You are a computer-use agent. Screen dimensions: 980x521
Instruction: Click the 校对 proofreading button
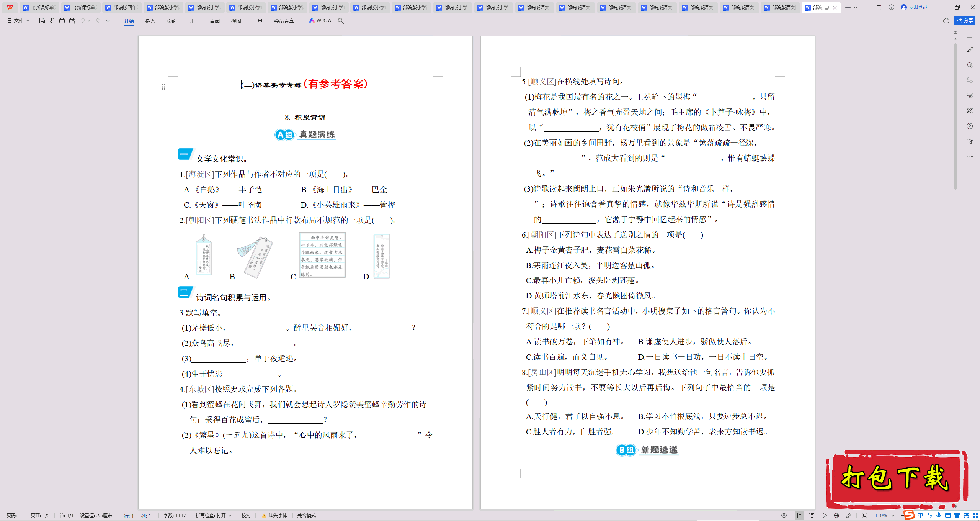tap(246, 516)
